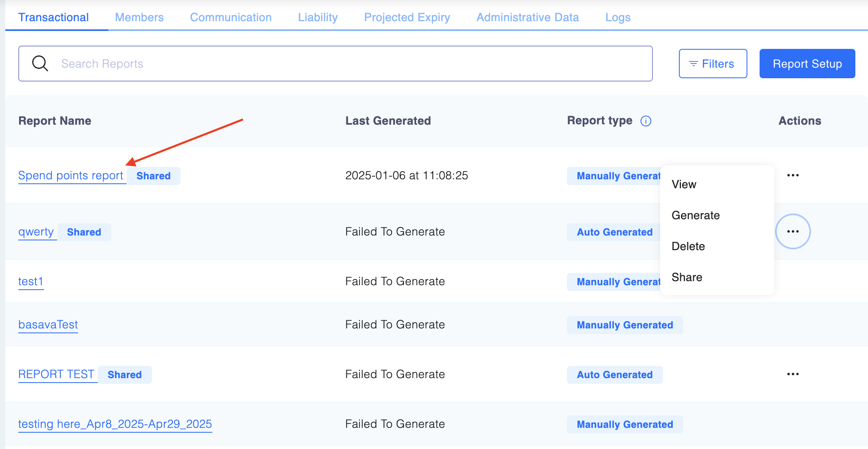Open the Filters panel
Viewport: 868px width, 449px height.
[x=713, y=64]
